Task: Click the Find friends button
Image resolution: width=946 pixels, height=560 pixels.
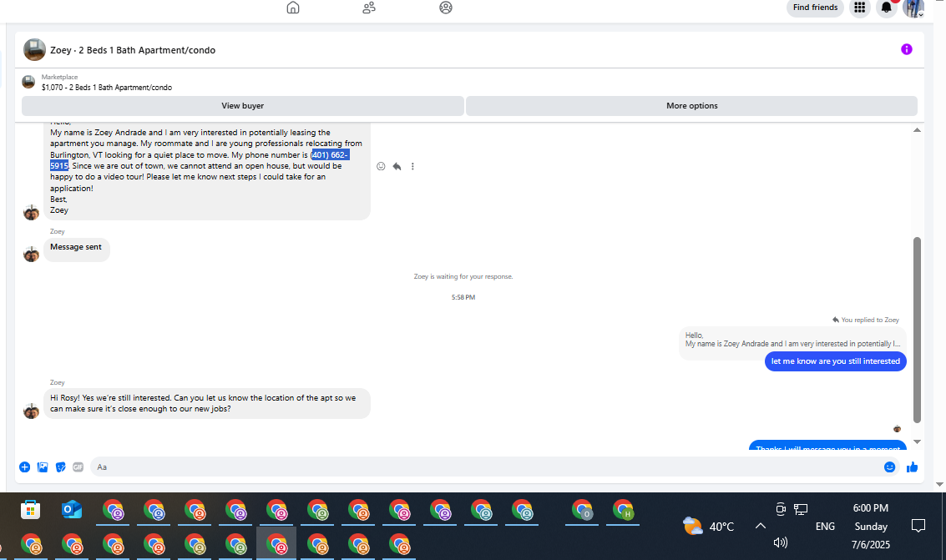Action: point(815,8)
